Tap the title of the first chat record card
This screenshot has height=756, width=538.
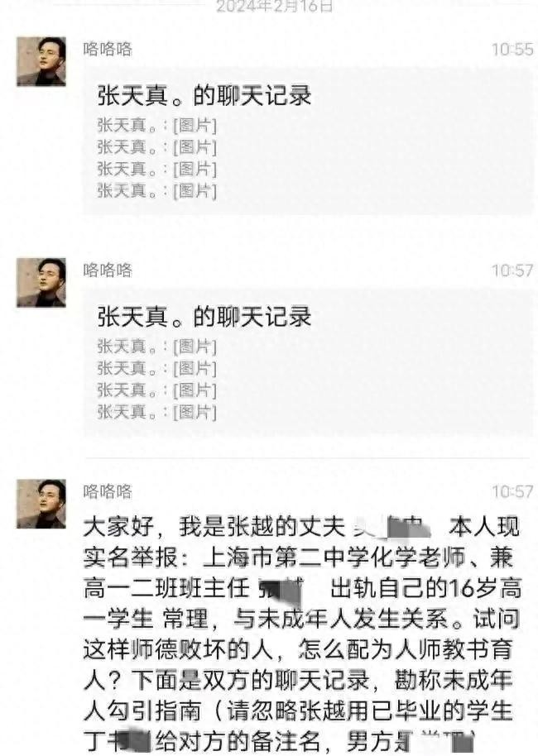pyautogui.click(x=204, y=95)
